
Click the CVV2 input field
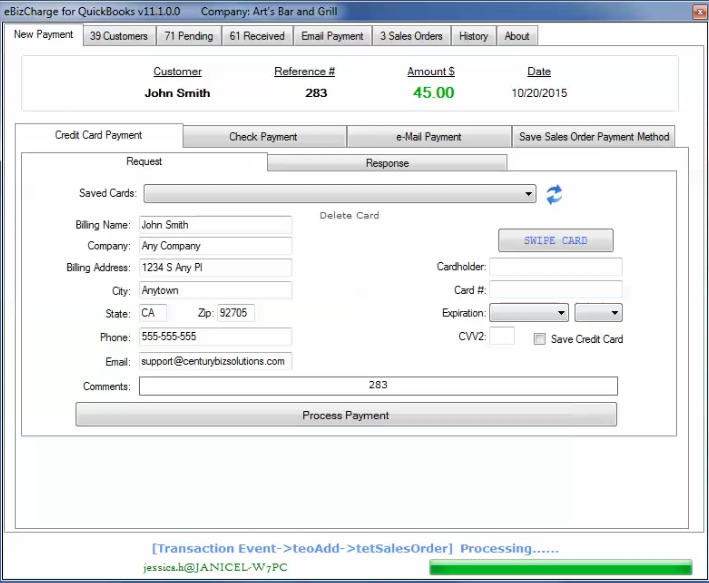(502, 336)
